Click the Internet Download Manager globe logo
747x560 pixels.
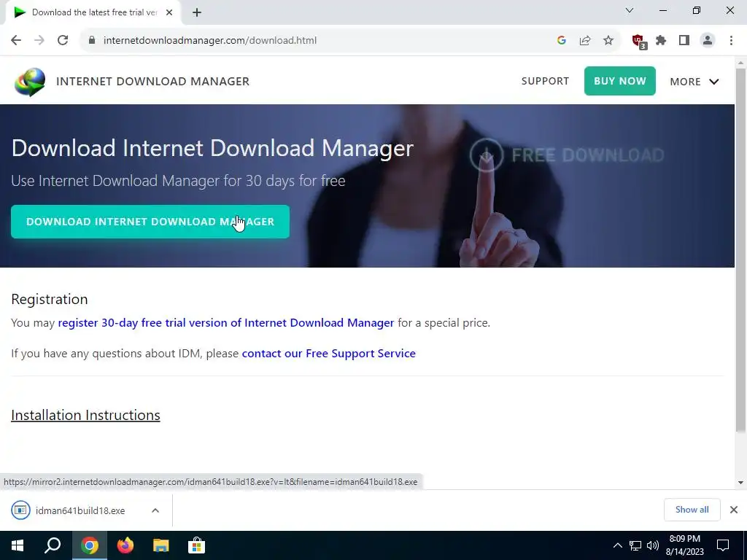[30, 82]
